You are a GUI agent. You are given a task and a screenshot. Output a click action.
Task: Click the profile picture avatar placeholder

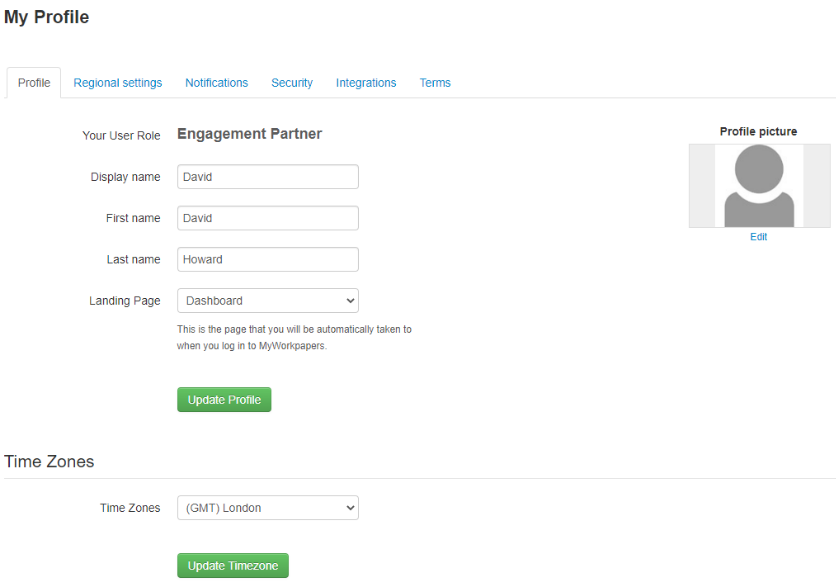click(x=759, y=186)
